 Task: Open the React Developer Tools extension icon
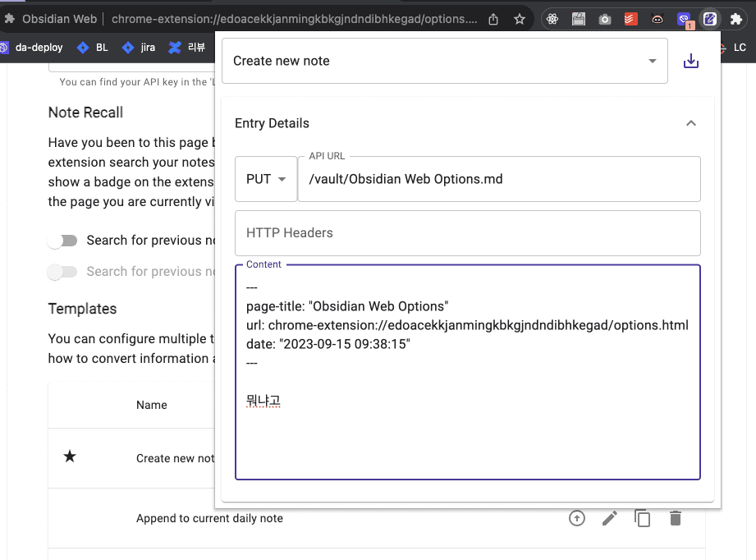552,19
